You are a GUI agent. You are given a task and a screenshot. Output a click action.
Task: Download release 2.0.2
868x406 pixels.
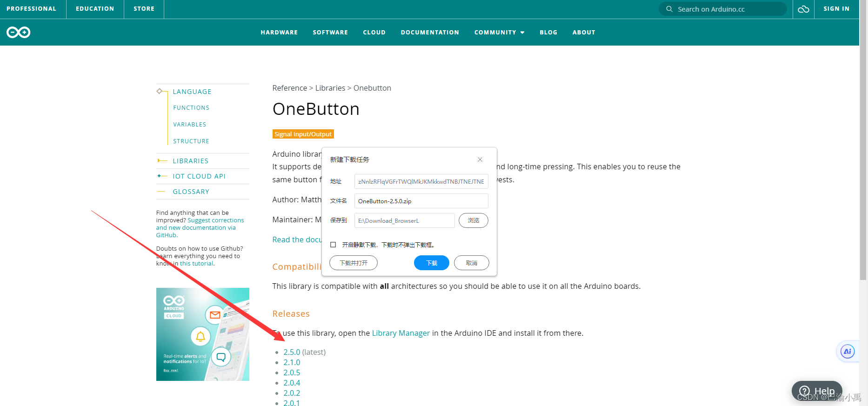292,393
